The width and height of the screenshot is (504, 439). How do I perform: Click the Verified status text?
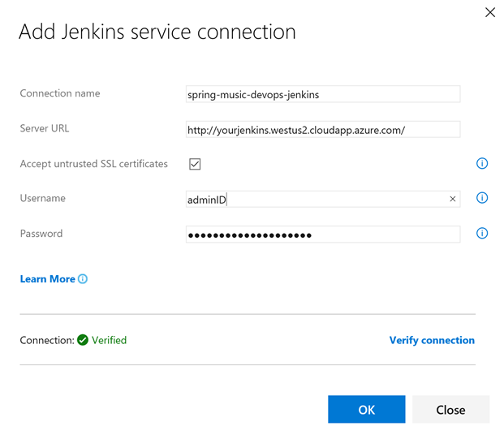pyautogui.click(x=109, y=340)
